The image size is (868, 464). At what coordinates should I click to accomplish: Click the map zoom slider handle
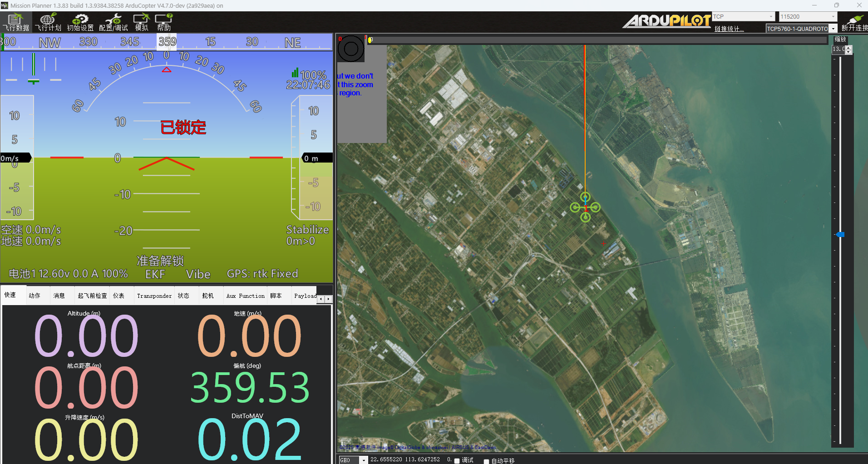tap(840, 235)
